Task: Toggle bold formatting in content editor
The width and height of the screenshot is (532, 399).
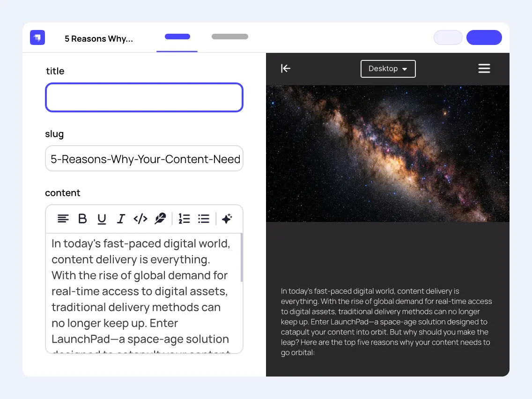Action: pyautogui.click(x=82, y=219)
